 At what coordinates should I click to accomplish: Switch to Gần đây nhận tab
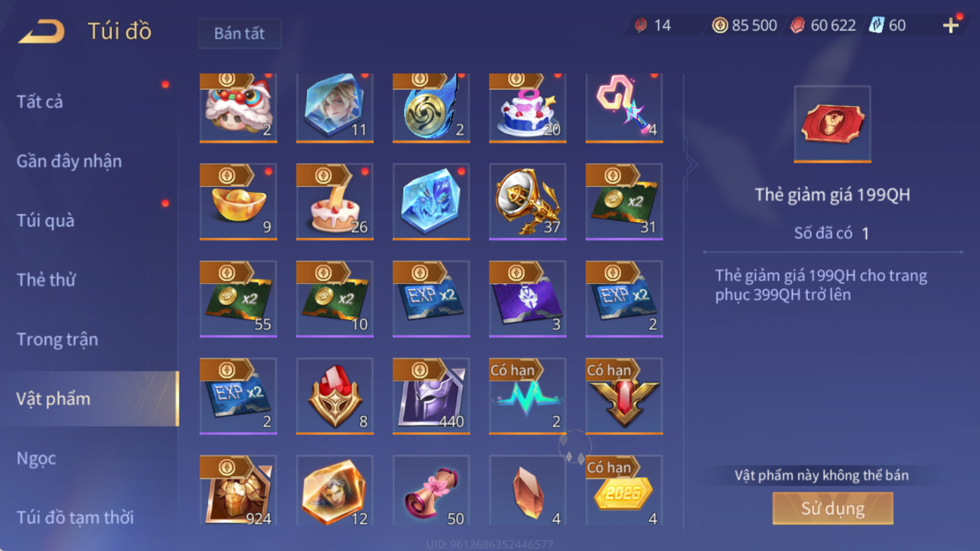(69, 161)
